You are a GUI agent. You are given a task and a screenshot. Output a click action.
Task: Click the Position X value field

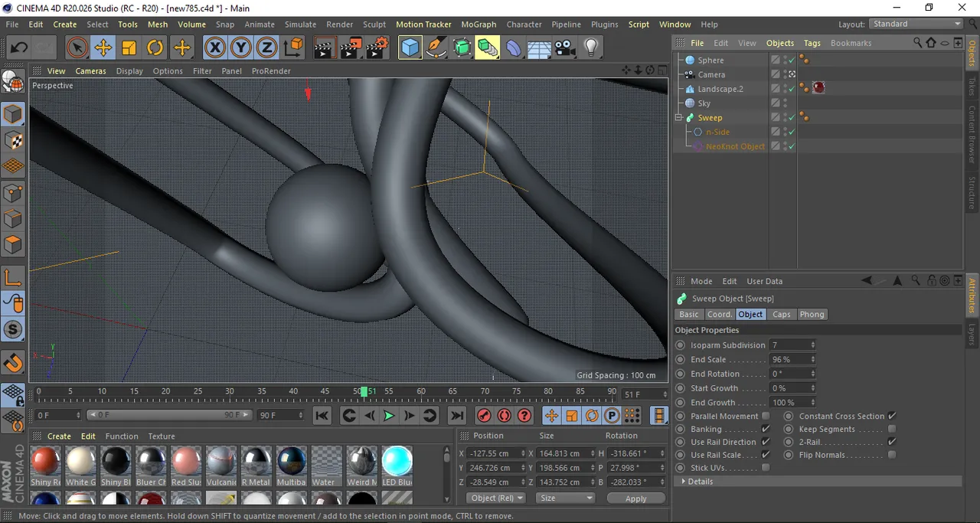coord(495,453)
